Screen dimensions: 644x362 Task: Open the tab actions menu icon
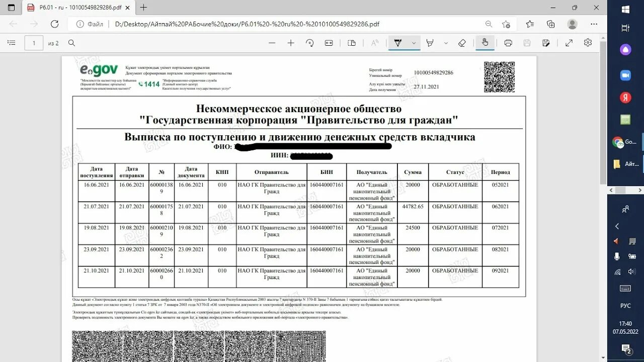point(11,8)
